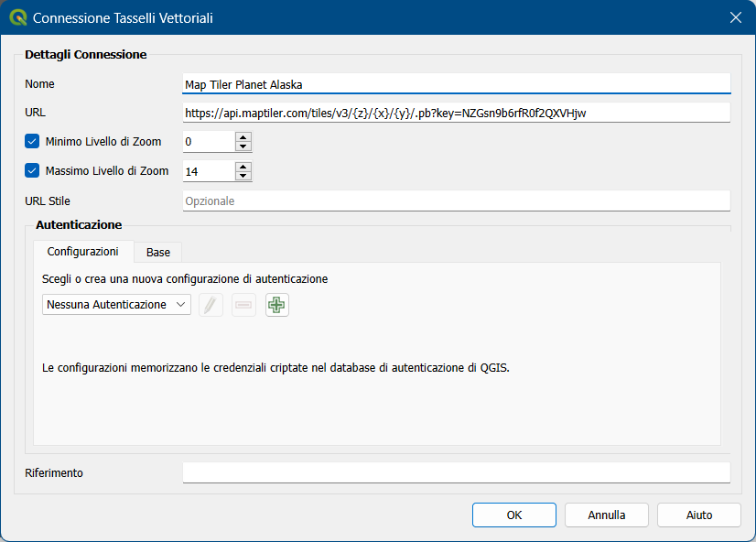Viewport: 756px width, 542px height.
Task: Close the Connessione Tasselli Vettoriali dialog
Action: [x=735, y=17]
